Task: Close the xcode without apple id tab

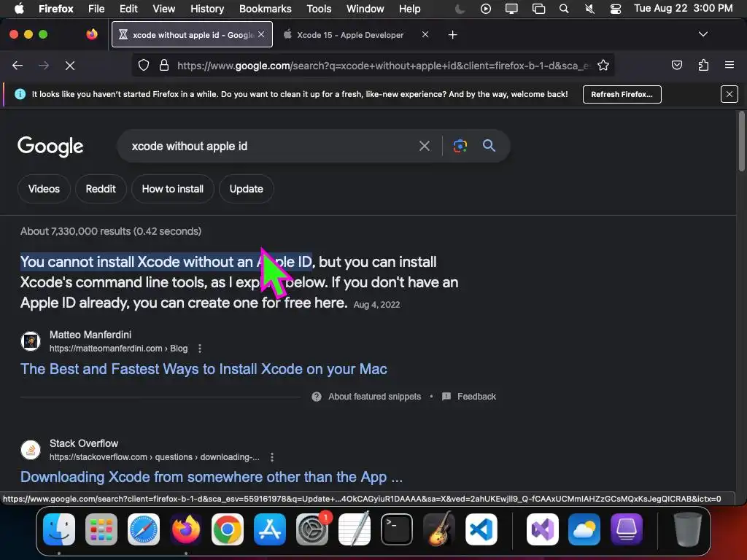Action: pyautogui.click(x=261, y=34)
